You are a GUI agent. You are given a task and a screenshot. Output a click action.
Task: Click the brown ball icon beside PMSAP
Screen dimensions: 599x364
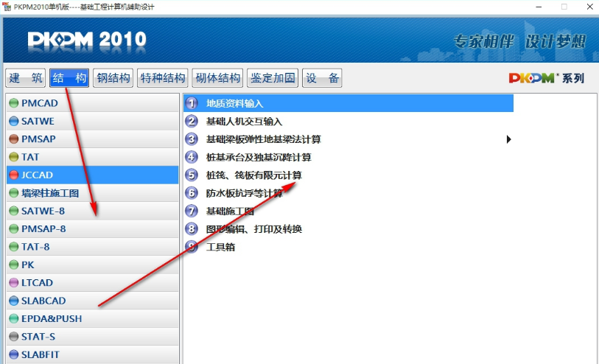pyautogui.click(x=14, y=139)
